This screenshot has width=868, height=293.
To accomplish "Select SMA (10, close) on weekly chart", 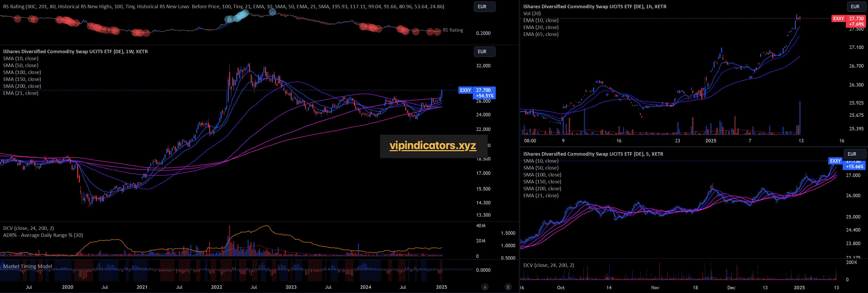I will 21,59.
